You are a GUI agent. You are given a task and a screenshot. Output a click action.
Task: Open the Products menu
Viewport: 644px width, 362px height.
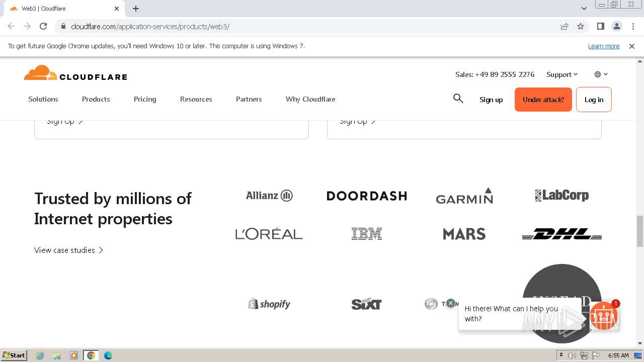click(x=96, y=99)
